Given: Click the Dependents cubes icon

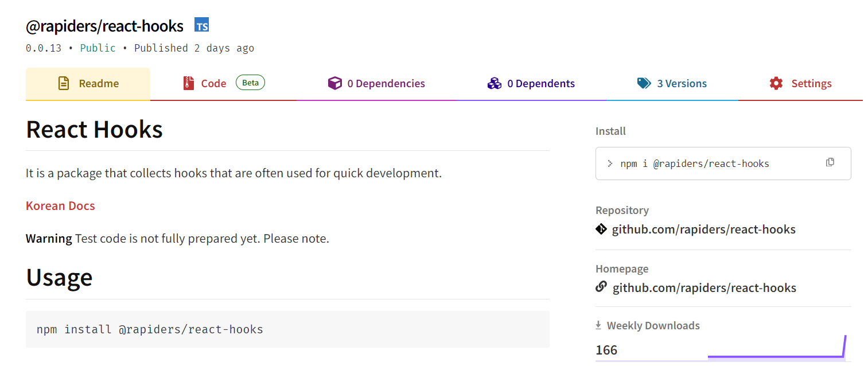Looking at the screenshot, I should [494, 83].
